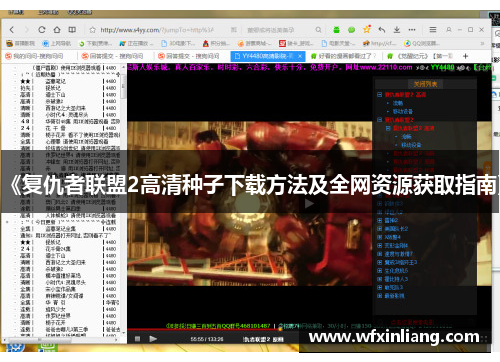500x362 pixels.
Task: Click the stop button in player
Action: point(137,339)
